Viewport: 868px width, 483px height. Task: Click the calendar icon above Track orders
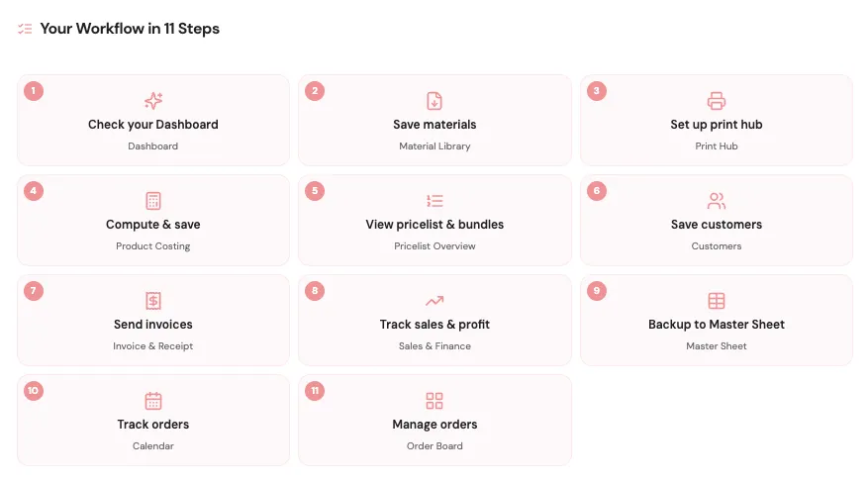(x=153, y=401)
